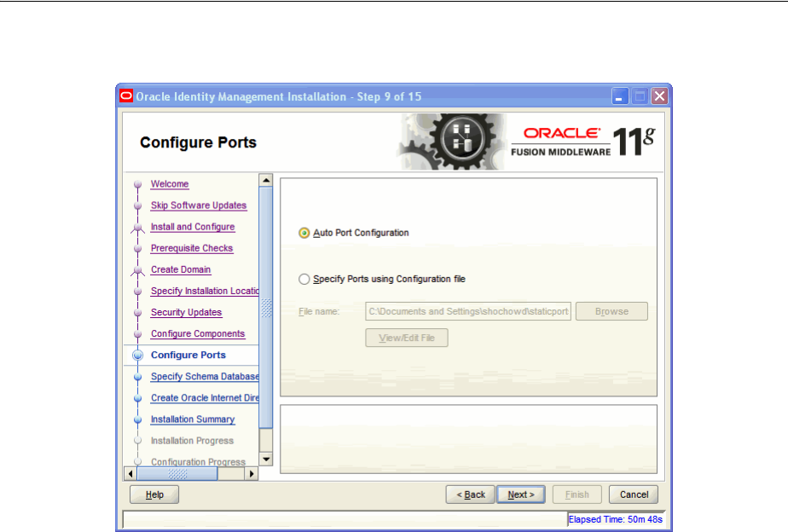This screenshot has width=788, height=532.
Task: Jump to Prerequisite Checks step
Action: coord(192,248)
